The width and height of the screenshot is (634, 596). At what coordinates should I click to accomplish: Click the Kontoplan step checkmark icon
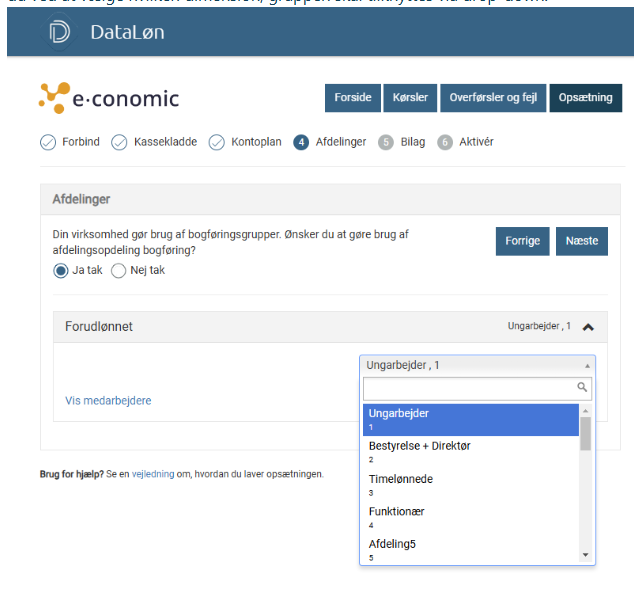[216, 142]
